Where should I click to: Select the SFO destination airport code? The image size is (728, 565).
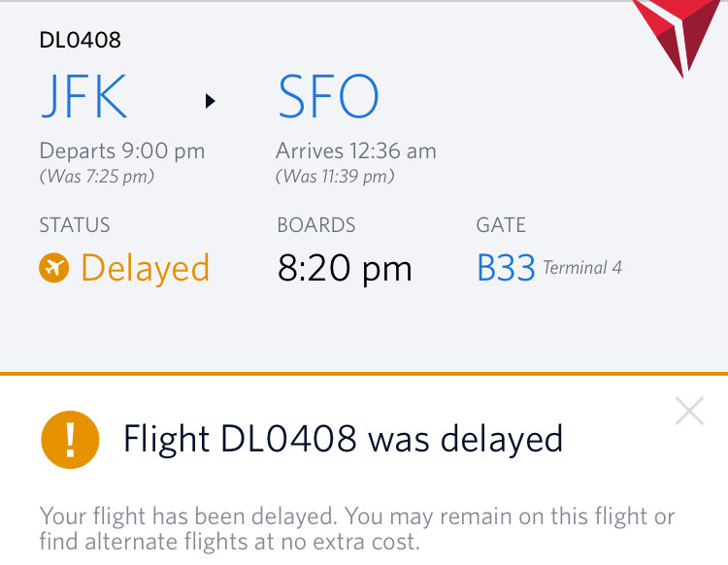pos(328,97)
